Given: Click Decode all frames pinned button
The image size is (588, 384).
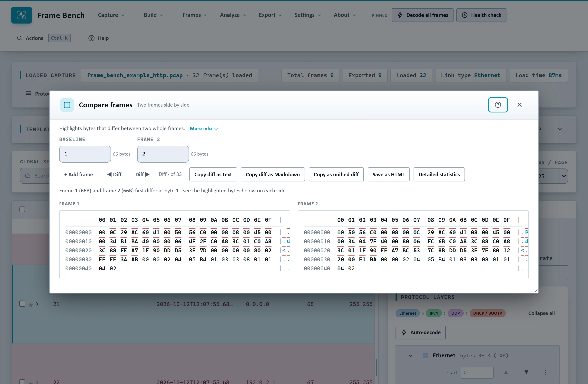Looking at the screenshot, I should (x=422, y=15).
